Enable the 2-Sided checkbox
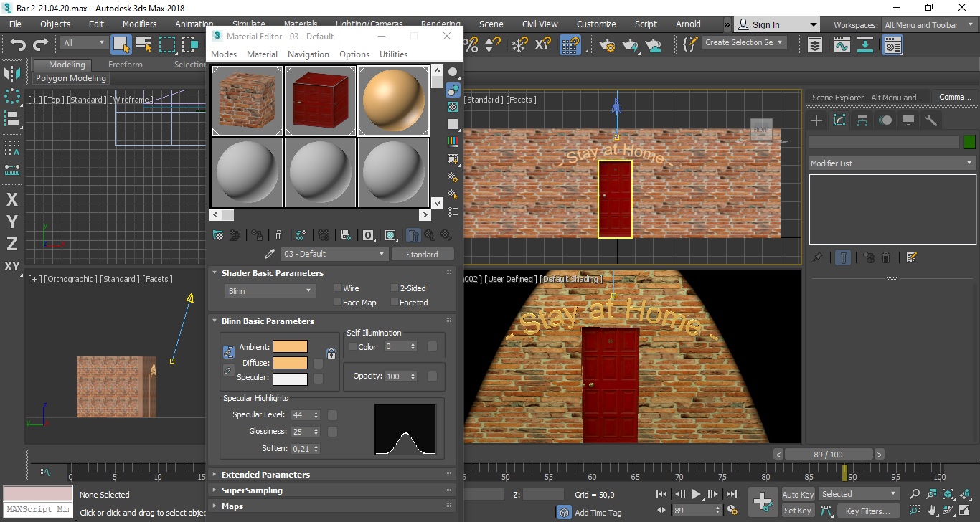This screenshot has width=980, height=522. click(x=395, y=288)
